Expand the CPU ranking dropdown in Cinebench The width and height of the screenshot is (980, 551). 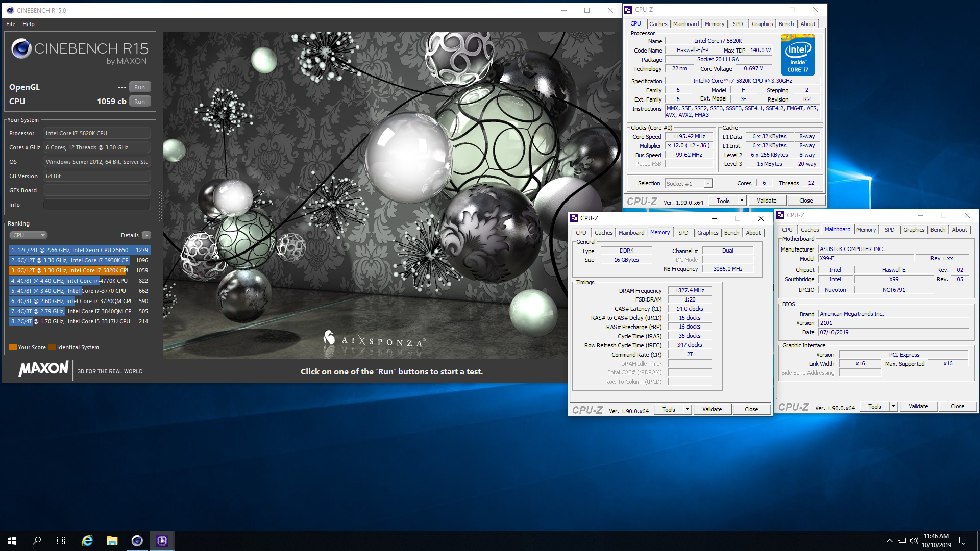click(29, 235)
